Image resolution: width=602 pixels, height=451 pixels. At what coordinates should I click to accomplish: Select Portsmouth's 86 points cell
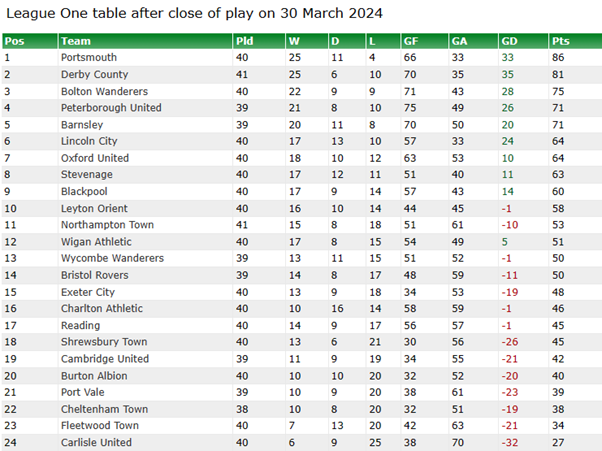pos(558,58)
